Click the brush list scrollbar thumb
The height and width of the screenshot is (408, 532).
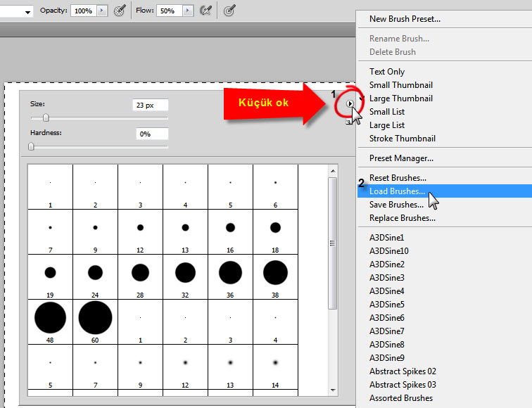pos(333,243)
